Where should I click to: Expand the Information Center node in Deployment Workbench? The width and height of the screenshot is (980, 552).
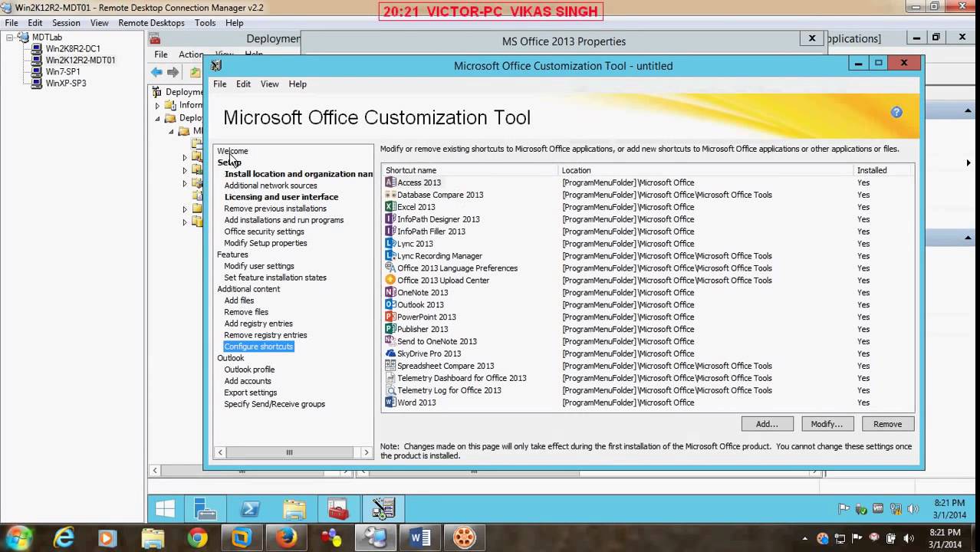(158, 105)
